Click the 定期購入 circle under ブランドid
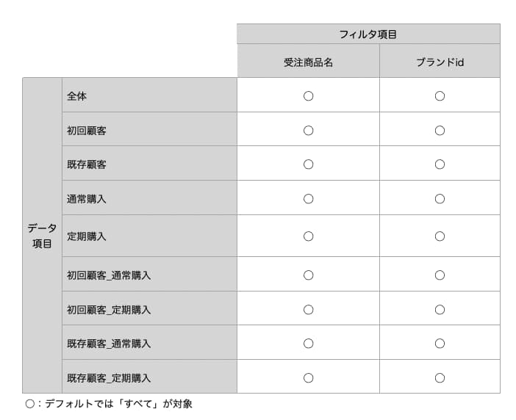The width and height of the screenshot is (516, 420). [440, 236]
